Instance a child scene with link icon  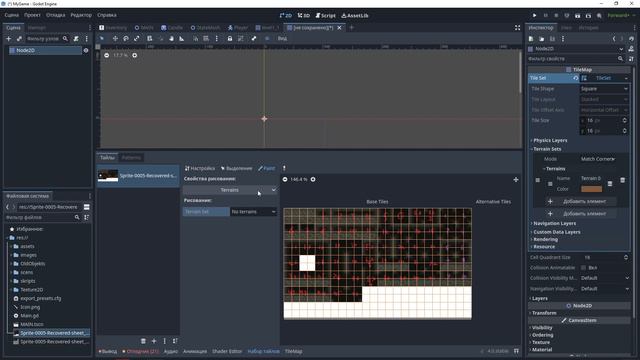19,39
